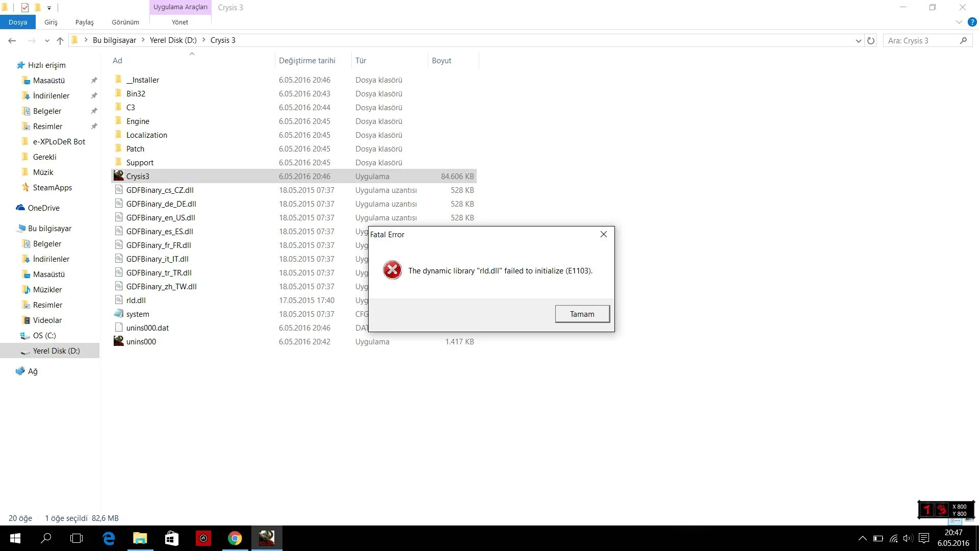Click the navigation back arrow
Screen dimensions: 980x551
[x=12, y=40]
